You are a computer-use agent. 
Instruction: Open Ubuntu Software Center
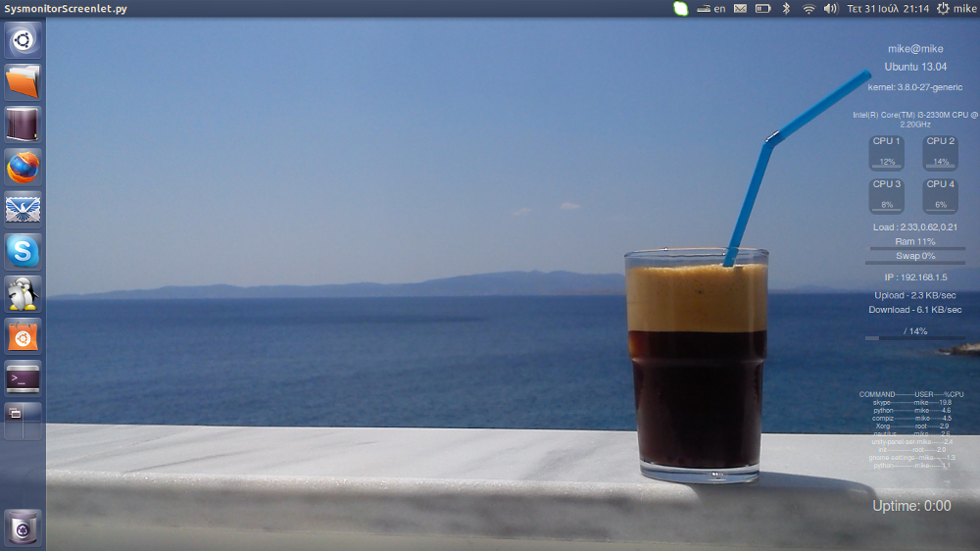[x=23, y=335]
